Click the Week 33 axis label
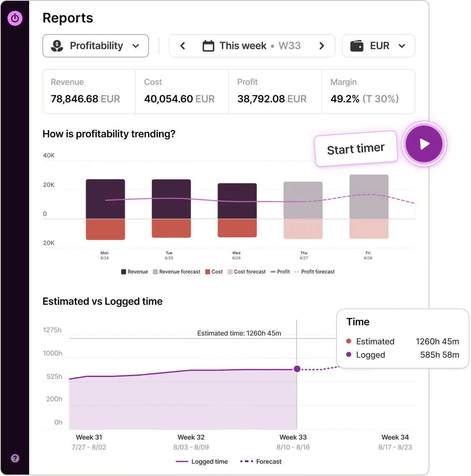Image resolution: width=471 pixels, height=476 pixels. tap(293, 442)
